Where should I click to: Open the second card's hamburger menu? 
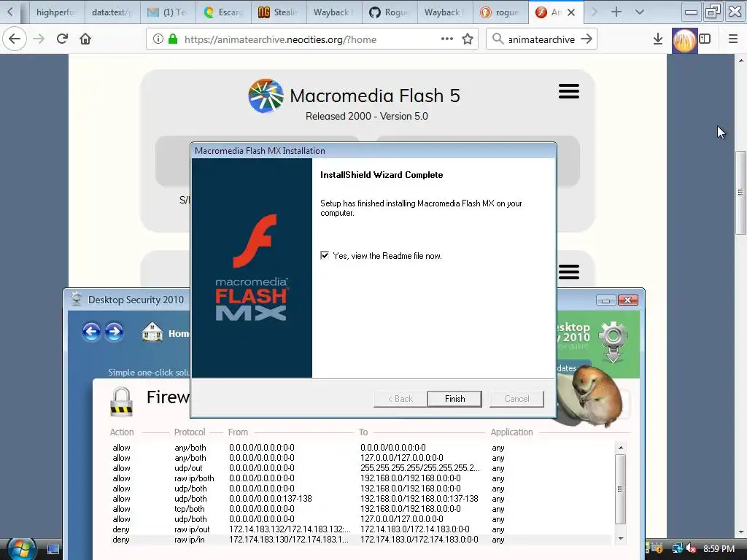(569, 272)
